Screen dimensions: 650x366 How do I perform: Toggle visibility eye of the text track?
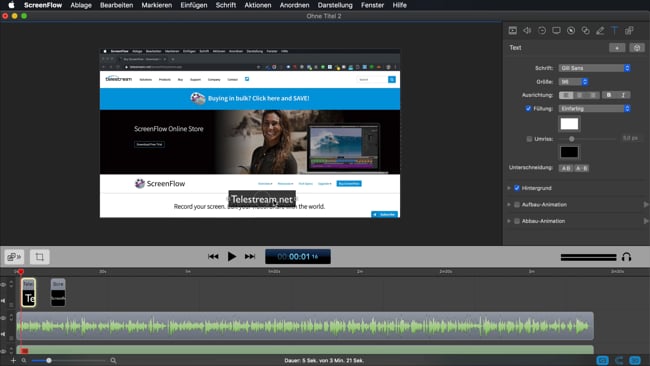(3, 285)
